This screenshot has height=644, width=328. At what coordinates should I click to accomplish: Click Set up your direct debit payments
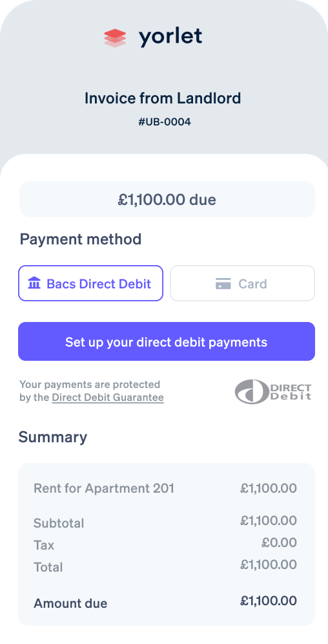[x=167, y=341]
